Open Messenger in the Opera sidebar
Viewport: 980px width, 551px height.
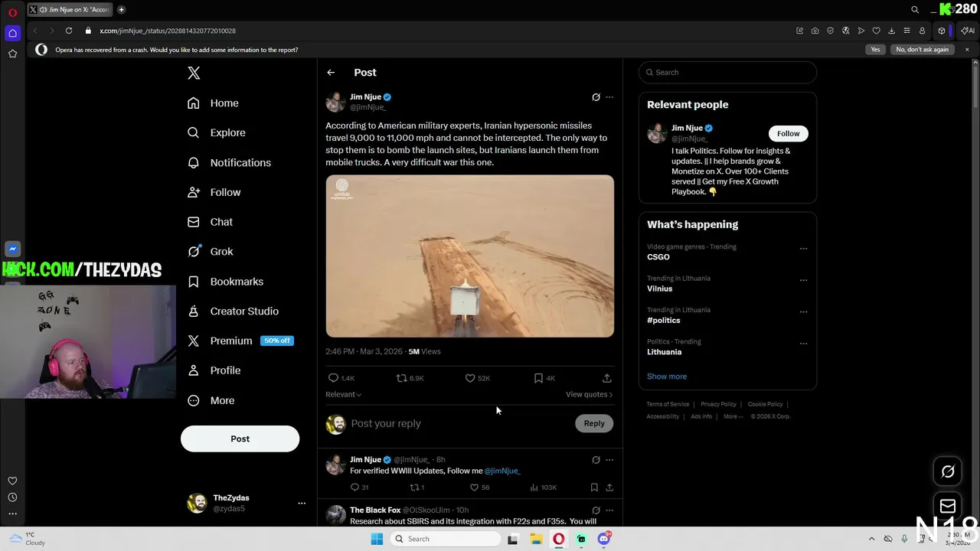pyautogui.click(x=12, y=249)
